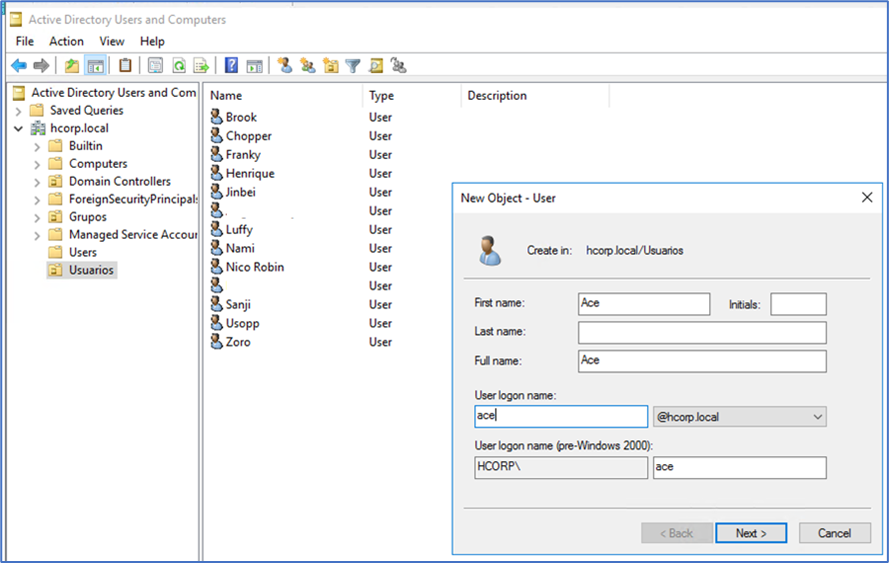Click the create new user toolbar icon
889x563 pixels.
pyautogui.click(x=285, y=66)
